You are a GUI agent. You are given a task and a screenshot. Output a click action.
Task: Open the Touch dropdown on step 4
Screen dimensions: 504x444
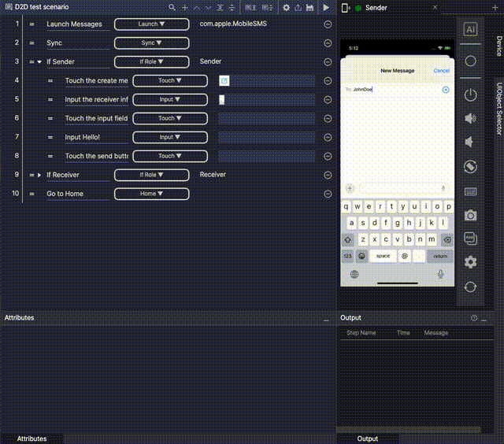170,80
